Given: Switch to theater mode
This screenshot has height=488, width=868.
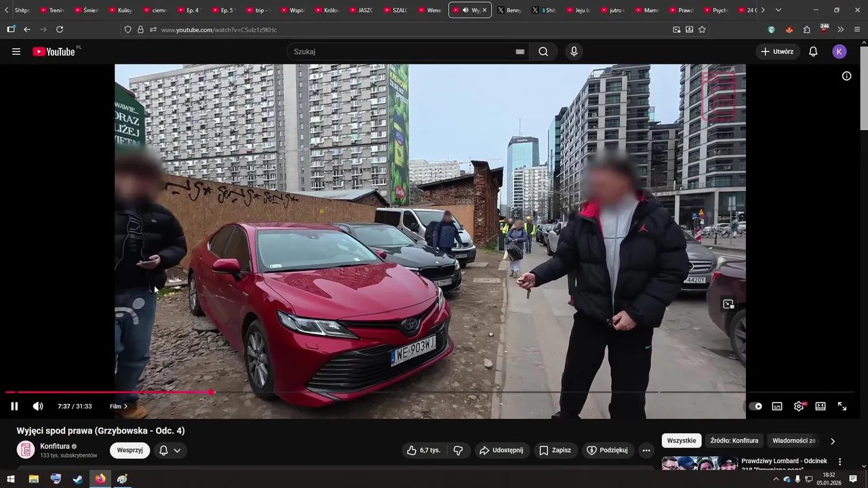Looking at the screenshot, I should tap(821, 406).
